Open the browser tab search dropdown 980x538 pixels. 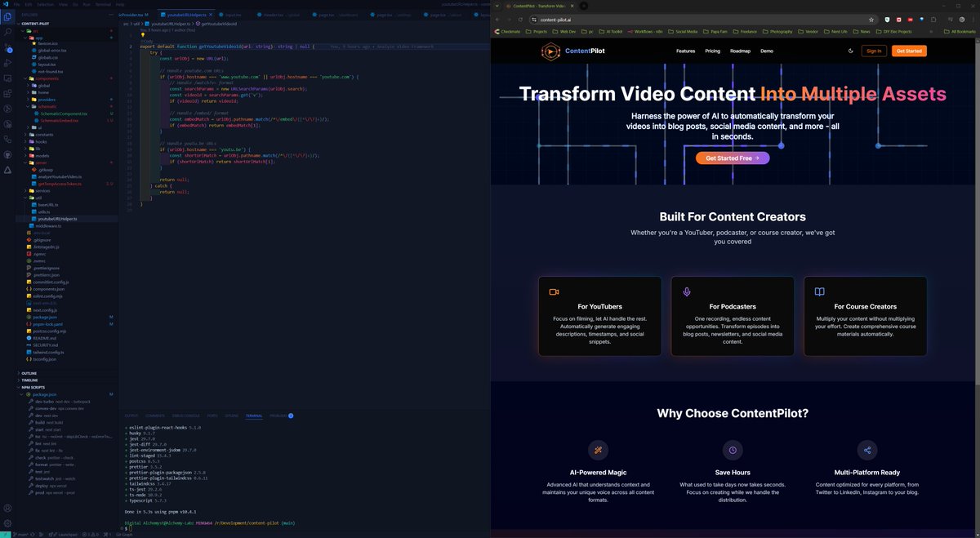tap(497, 6)
